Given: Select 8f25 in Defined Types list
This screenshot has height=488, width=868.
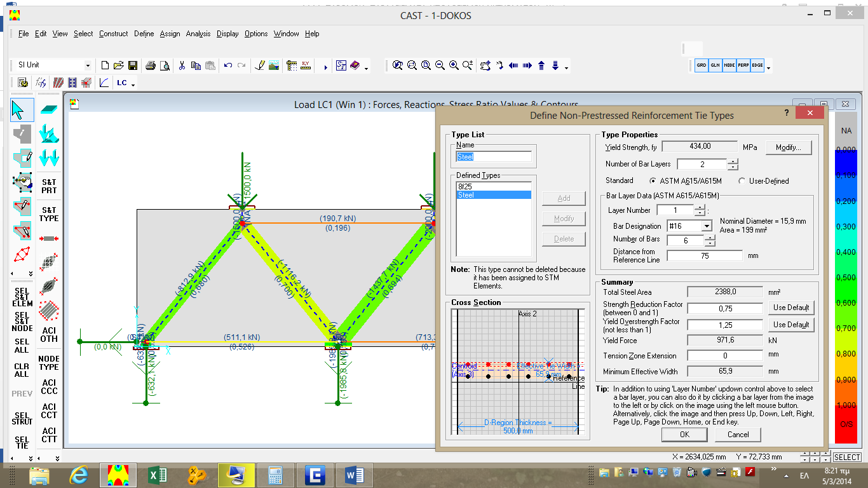Looking at the screenshot, I should point(493,186).
